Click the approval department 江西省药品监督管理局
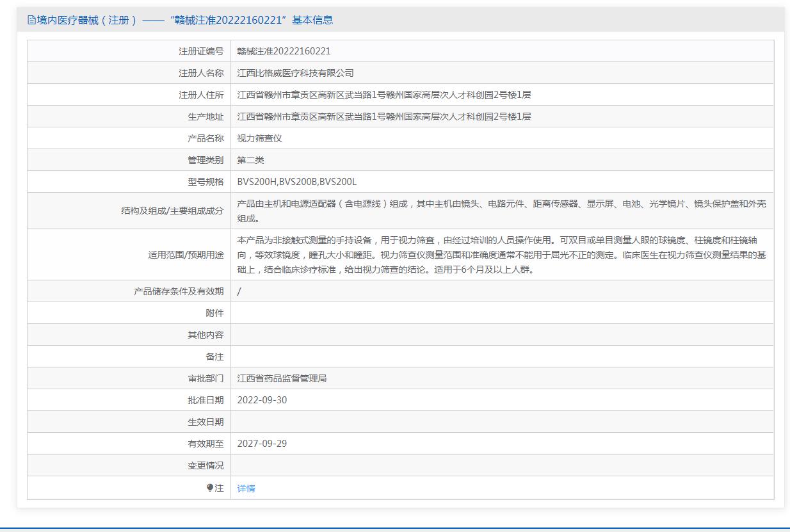 click(282, 378)
